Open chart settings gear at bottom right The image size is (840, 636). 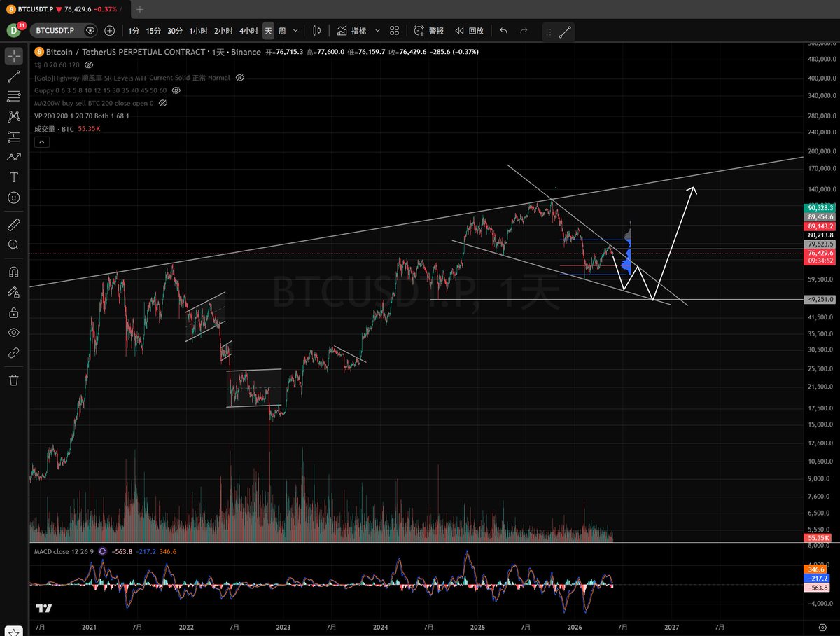click(x=823, y=628)
